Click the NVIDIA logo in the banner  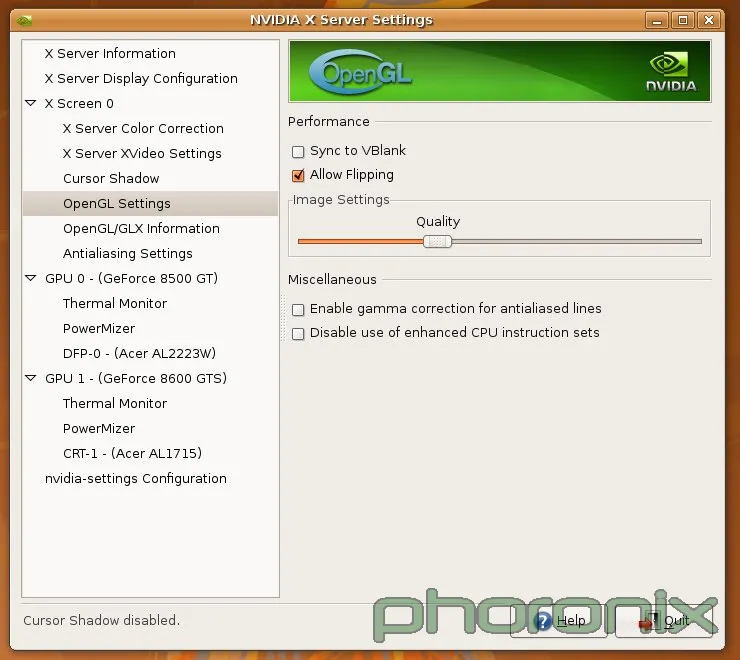click(669, 71)
